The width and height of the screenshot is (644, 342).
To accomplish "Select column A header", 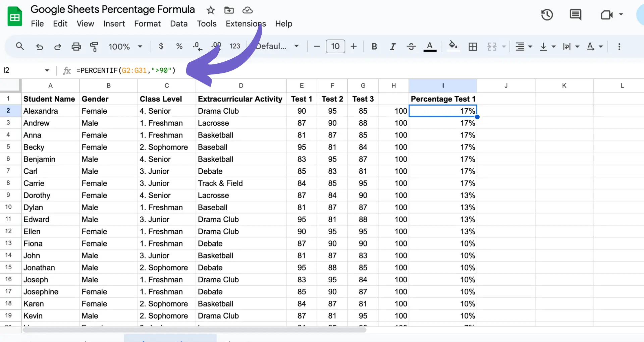I will tap(51, 86).
